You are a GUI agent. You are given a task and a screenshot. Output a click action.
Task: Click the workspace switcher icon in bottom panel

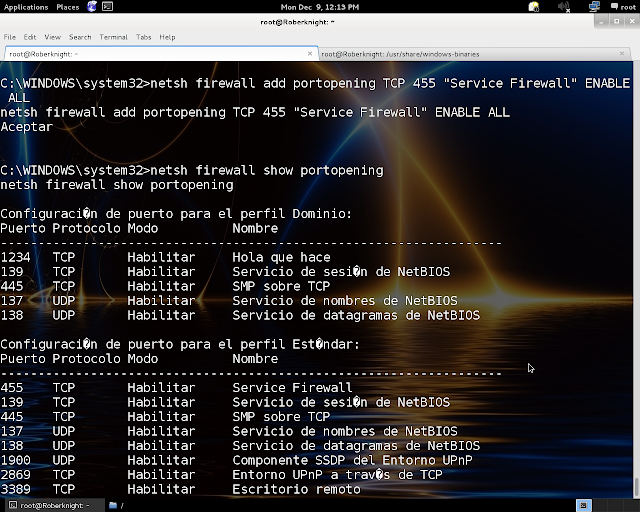coord(583,505)
